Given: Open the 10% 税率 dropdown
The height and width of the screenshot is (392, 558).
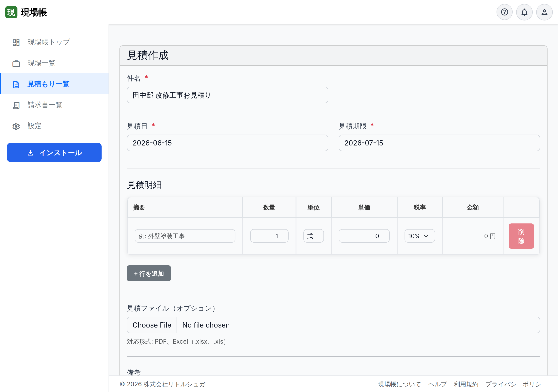Looking at the screenshot, I should point(420,236).
